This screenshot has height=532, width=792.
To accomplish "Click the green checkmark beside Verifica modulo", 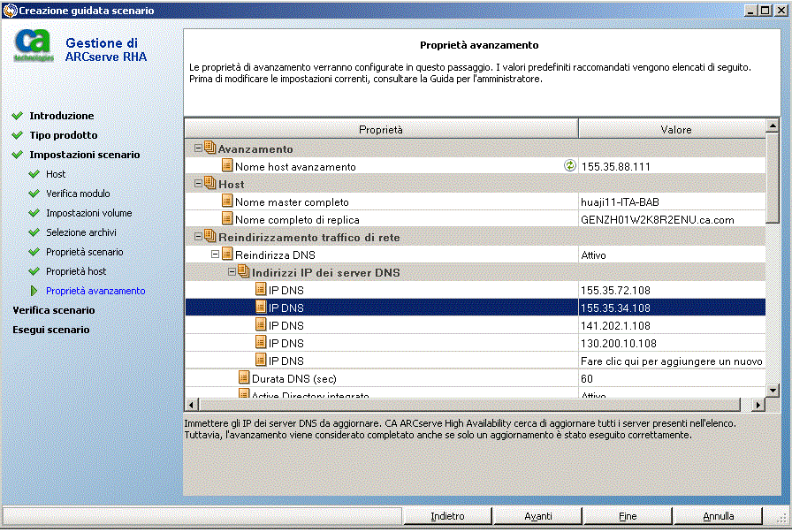I will tap(34, 194).
